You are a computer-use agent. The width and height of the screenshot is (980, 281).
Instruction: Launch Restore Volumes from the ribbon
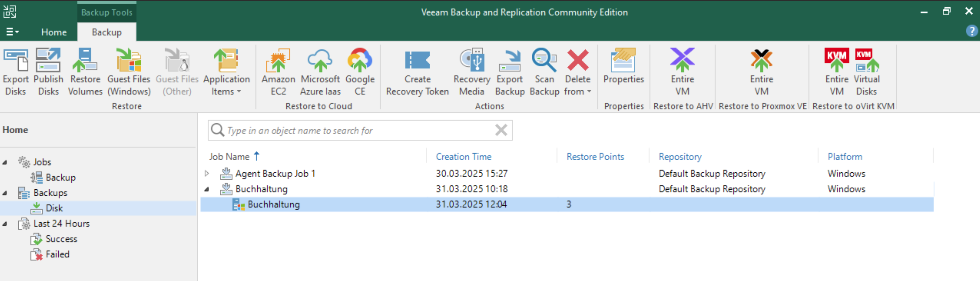pyautogui.click(x=85, y=72)
